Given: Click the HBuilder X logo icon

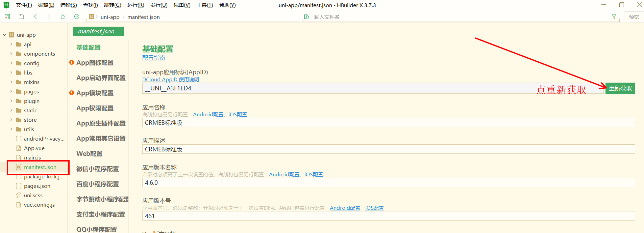Looking at the screenshot, I should pos(6,5).
